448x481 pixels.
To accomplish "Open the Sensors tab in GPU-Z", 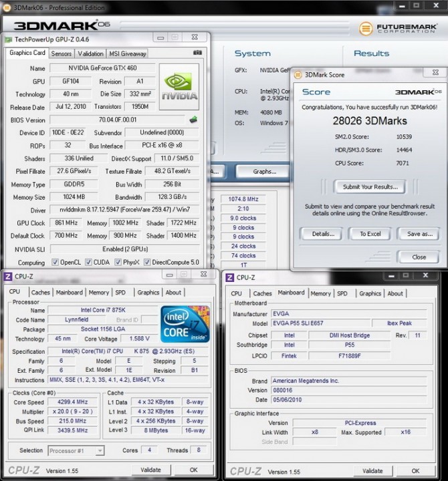I will click(x=61, y=53).
